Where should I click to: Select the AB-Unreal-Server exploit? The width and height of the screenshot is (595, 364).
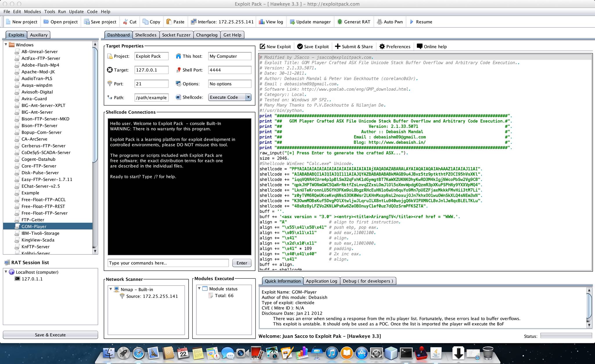40,51
